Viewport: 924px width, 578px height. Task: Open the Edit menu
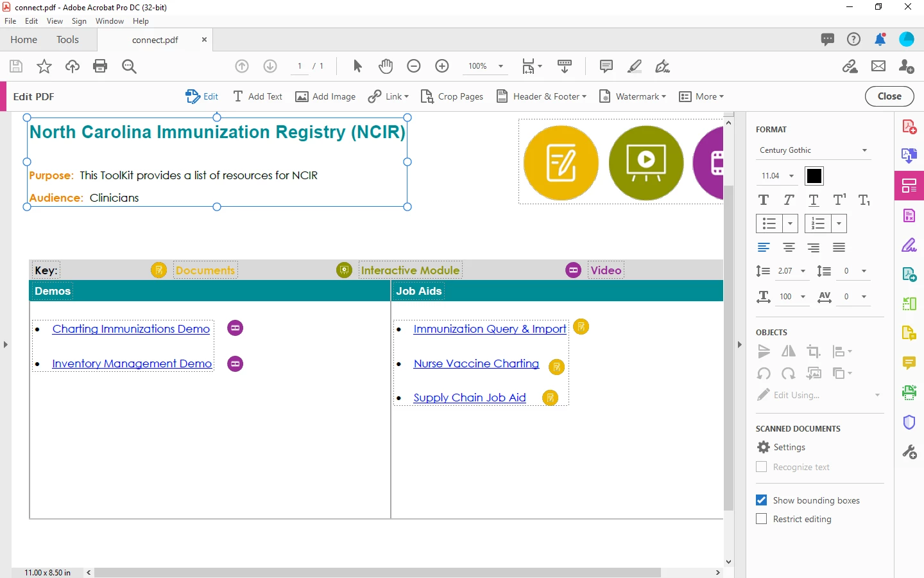coord(31,21)
